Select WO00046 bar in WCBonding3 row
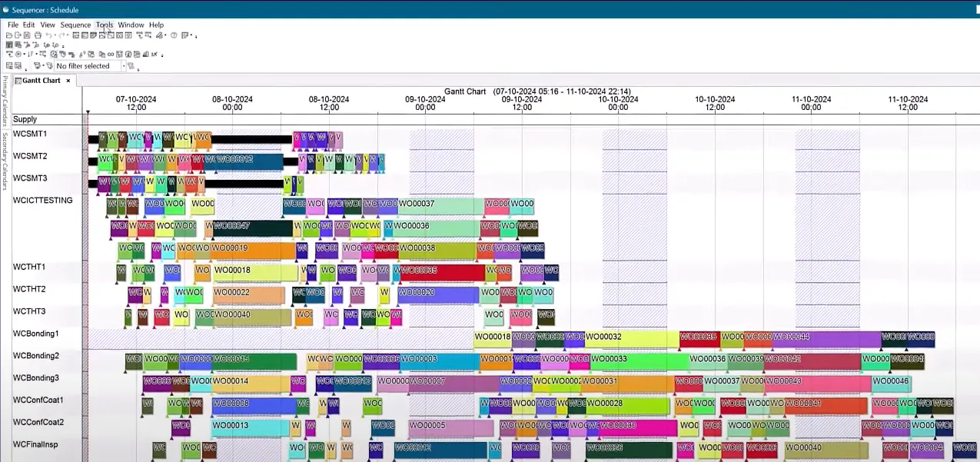 point(892,384)
